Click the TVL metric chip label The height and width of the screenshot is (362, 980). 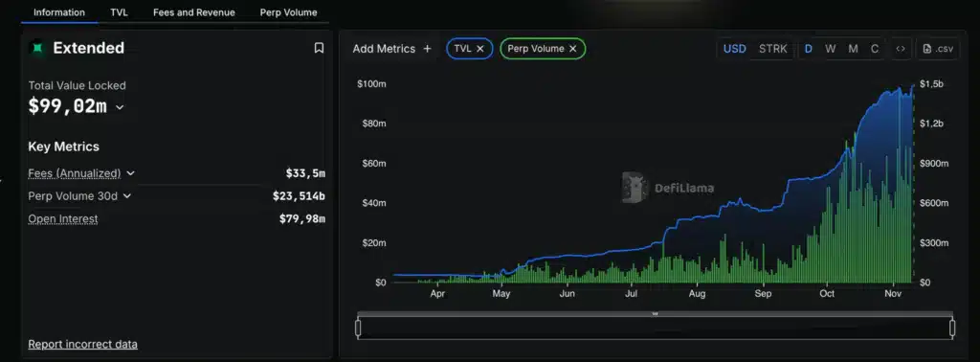click(462, 49)
